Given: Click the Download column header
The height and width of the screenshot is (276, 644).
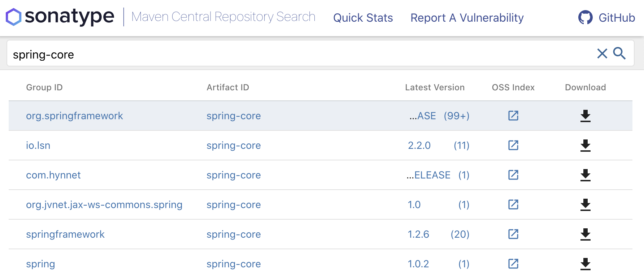Looking at the screenshot, I should tap(586, 87).
